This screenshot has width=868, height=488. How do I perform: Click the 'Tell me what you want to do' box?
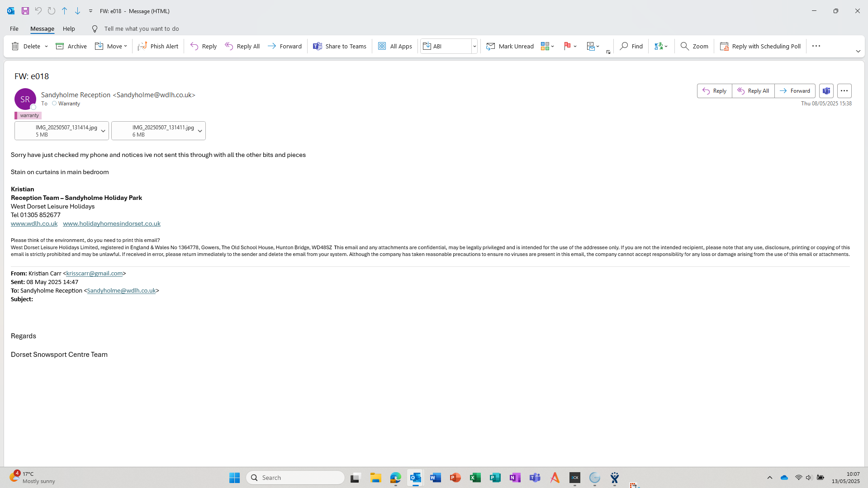click(x=141, y=28)
